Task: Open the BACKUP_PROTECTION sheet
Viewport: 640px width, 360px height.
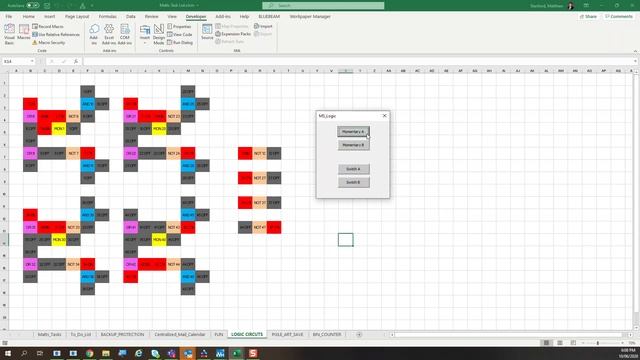Action: click(x=122, y=335)
